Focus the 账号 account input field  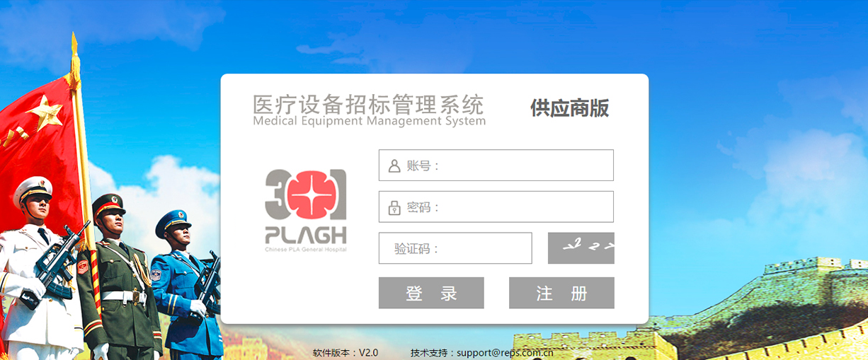coord(496,166)
